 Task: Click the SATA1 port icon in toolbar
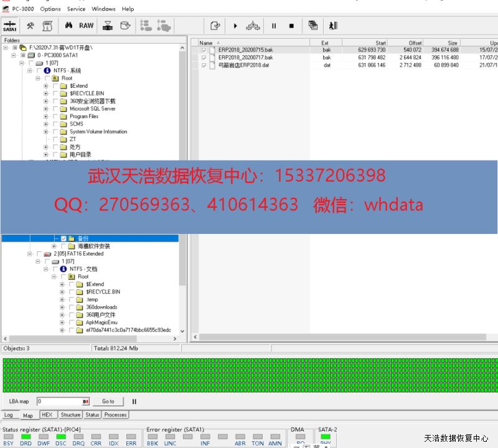pos(9,26)
